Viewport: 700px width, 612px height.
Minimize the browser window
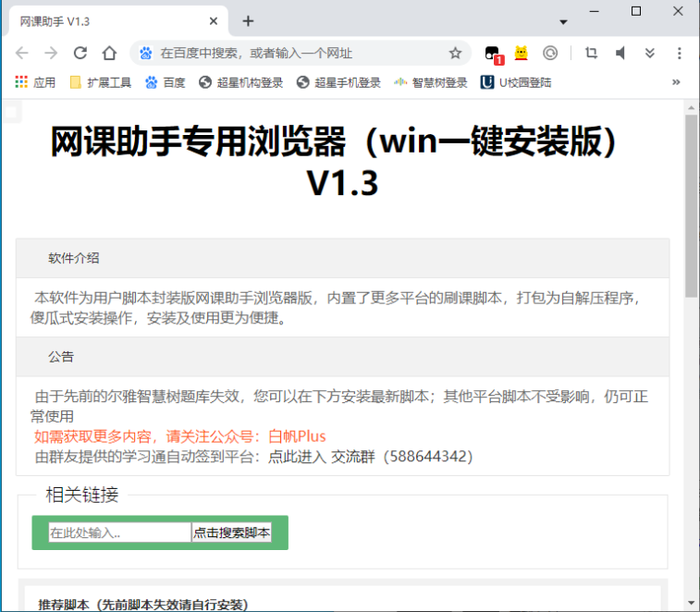(595, 12)
